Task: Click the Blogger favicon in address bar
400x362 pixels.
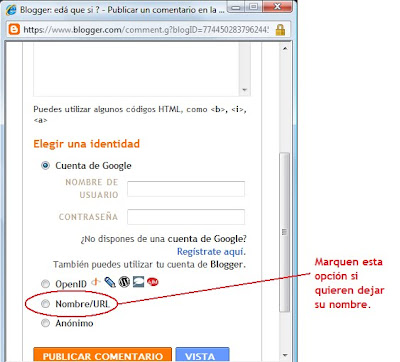Action: (x=14, y=29)
